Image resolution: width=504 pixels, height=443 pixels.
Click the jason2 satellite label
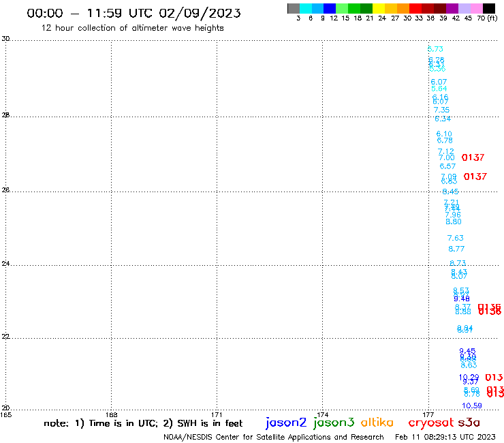coord(286,423)
